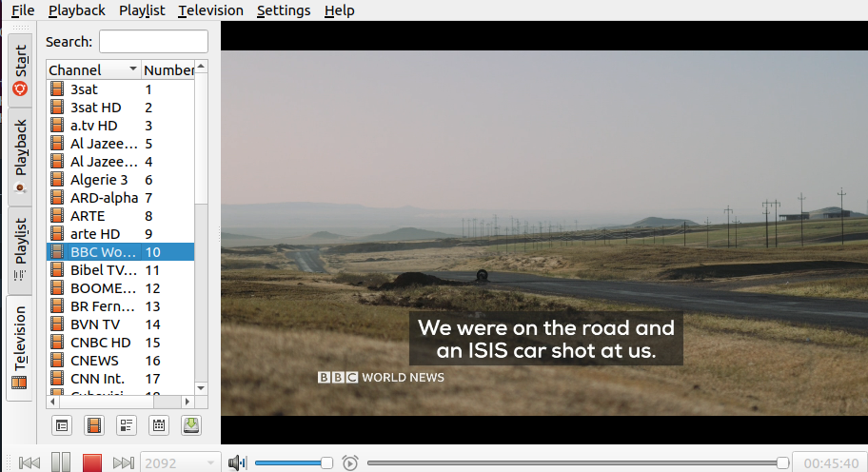
Task: Select the ARD-alpha channel icon
Action: click(57, 198)
